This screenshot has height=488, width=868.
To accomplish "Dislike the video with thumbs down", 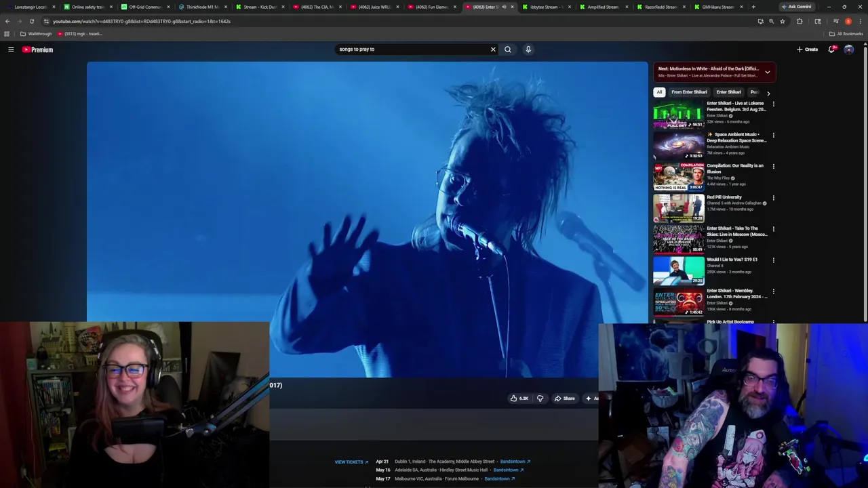I will click(540, 399).
